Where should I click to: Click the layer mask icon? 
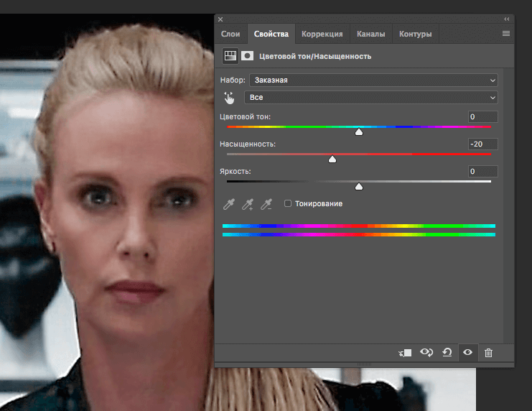coord(247,55)
